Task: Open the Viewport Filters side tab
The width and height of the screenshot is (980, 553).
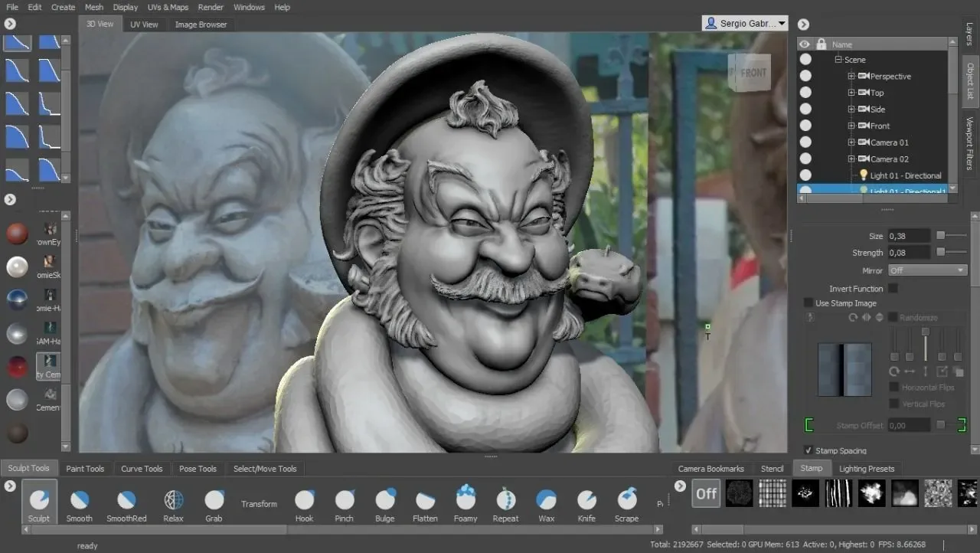Action: coord(969,142)
